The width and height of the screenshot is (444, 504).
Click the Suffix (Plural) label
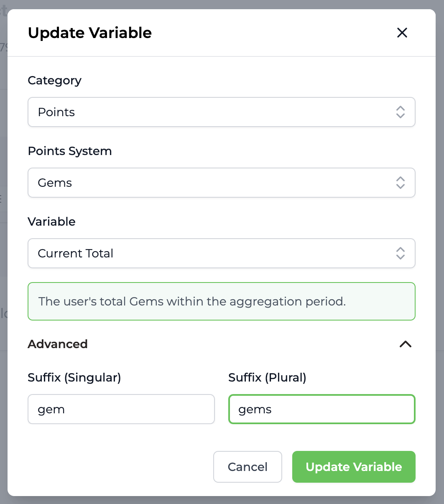pyautogui.click(x=267, y=378)
